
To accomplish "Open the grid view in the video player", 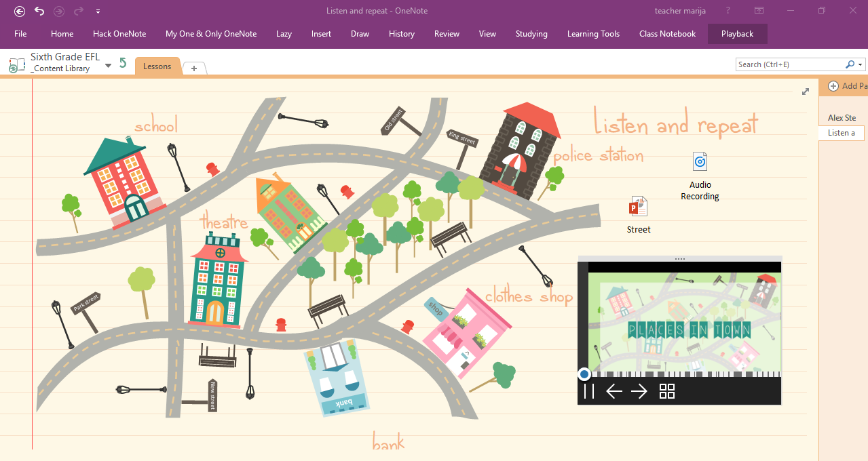I will (x=667, y=391).
